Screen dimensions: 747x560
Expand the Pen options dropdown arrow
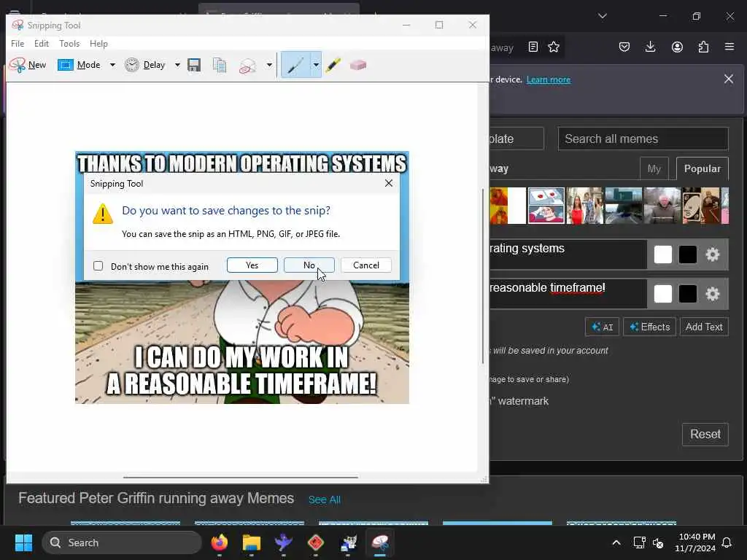pos(316,65)
